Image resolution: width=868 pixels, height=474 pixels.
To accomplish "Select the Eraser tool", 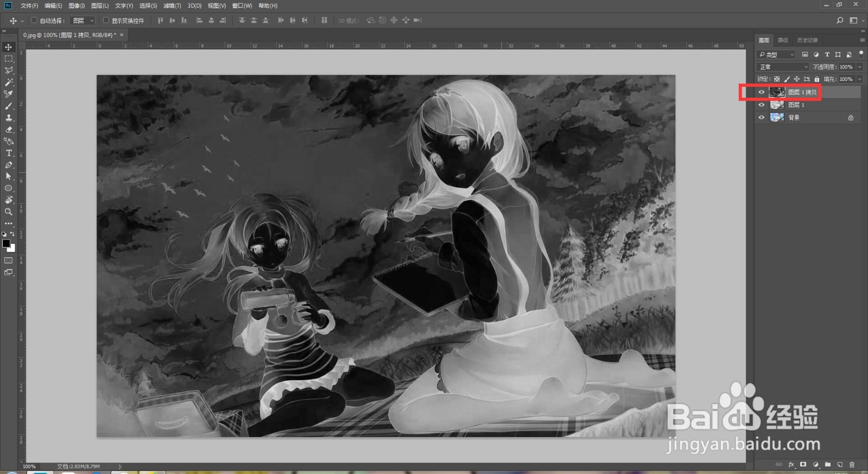I will pyautogui.click(x=9, y=129).
